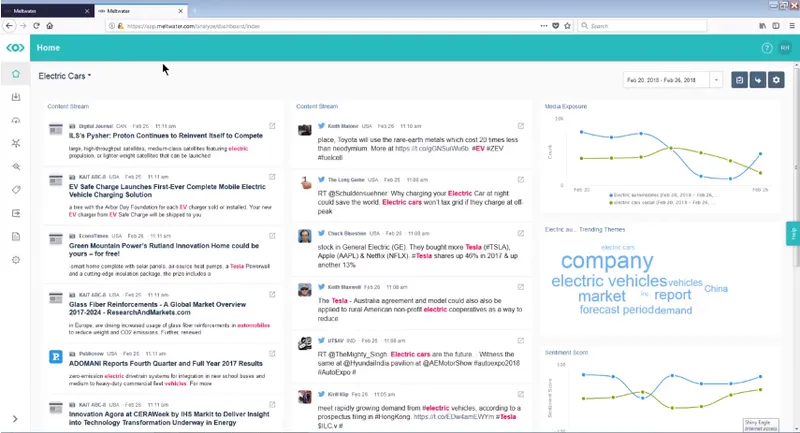
Task: Open external link icon for Chuck Bluestein tweet
Action: pos(520,233)
